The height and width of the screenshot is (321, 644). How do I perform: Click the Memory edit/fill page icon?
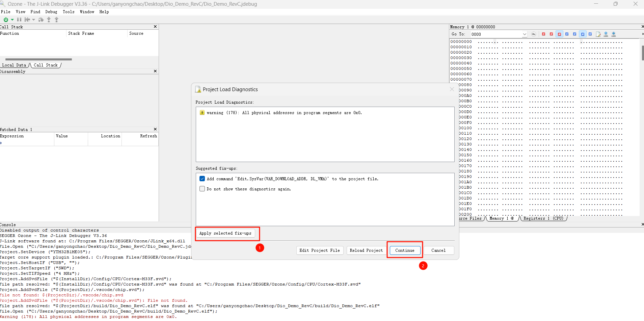click(598, 34)
